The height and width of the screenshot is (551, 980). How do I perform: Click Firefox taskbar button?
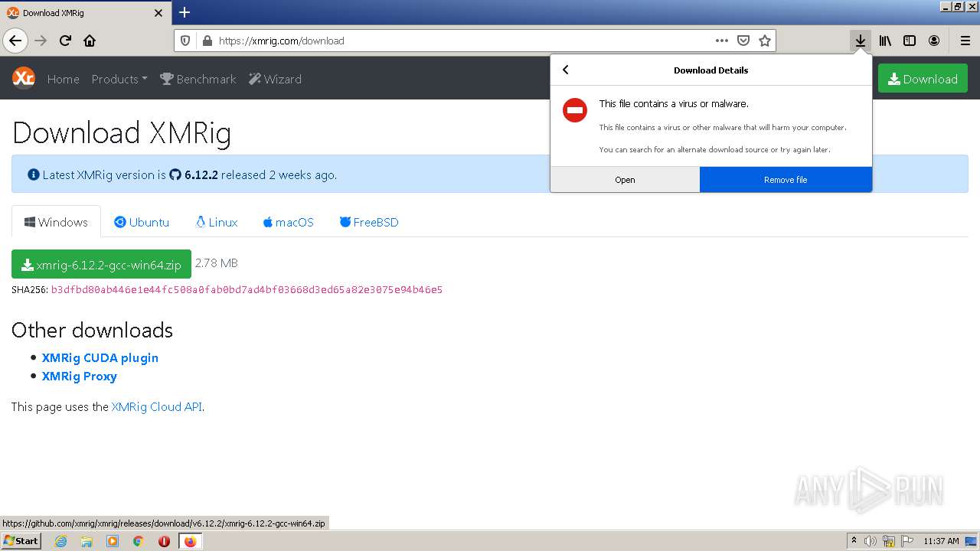190,541
